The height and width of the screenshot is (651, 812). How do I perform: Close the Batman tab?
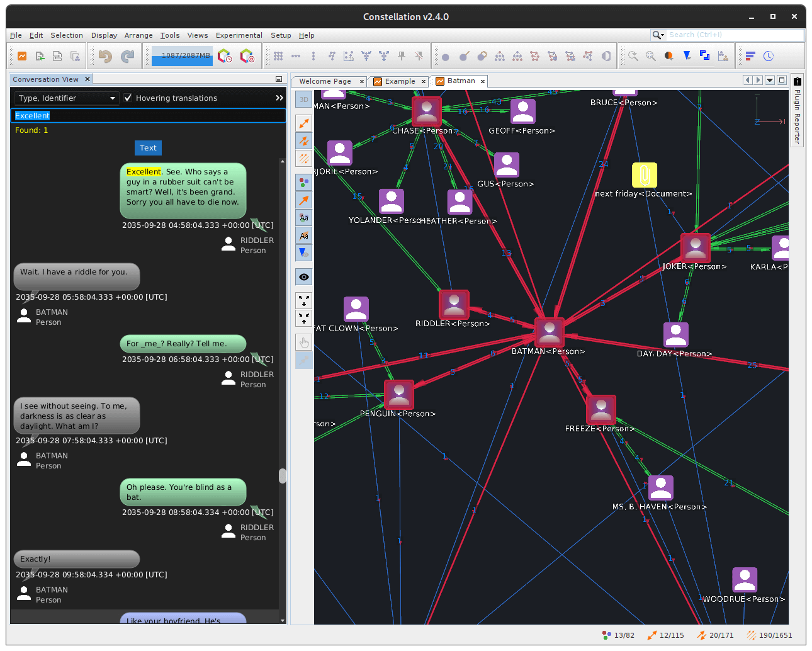(x=483, y=81)
